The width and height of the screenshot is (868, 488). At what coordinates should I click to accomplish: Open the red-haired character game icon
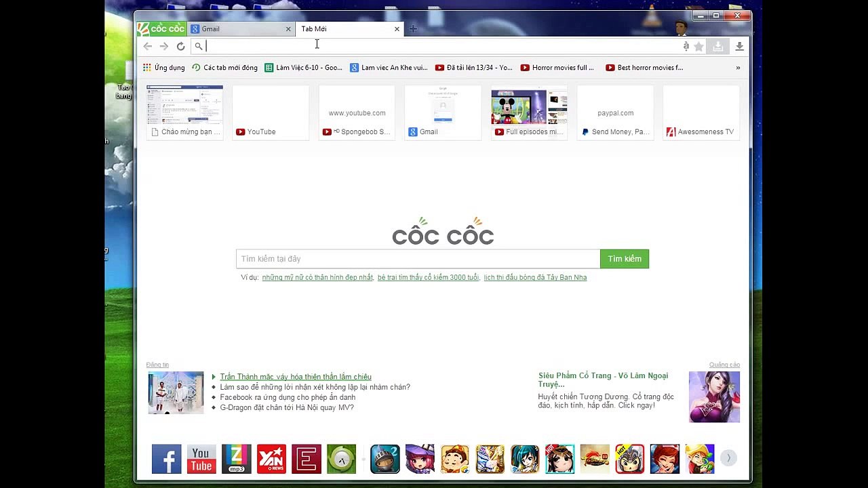[x=665, y=459]
